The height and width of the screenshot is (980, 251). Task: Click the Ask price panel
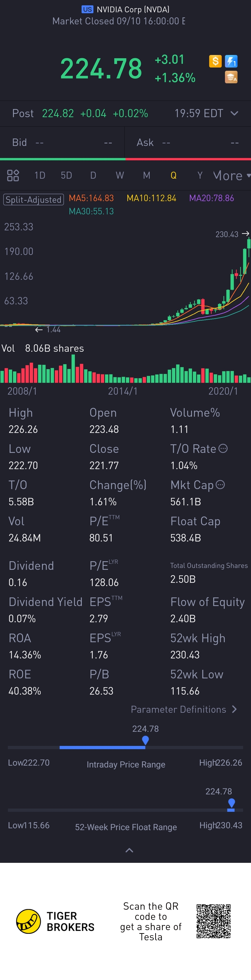188,143
